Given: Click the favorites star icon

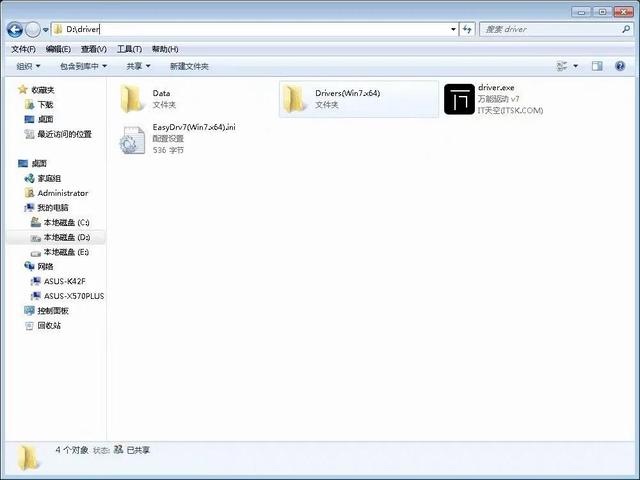Looking at the screenshot, I should [23, 89].
